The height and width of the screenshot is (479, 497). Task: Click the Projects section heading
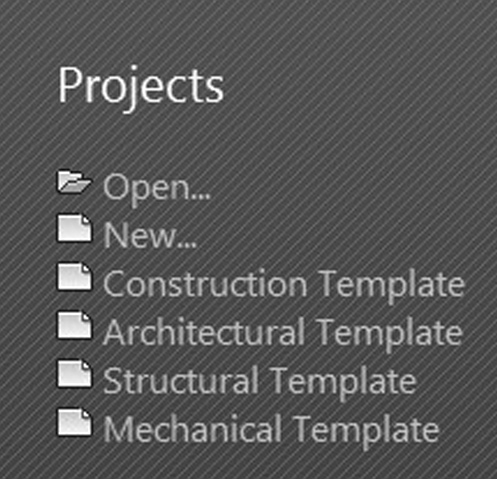click(141, 88)
